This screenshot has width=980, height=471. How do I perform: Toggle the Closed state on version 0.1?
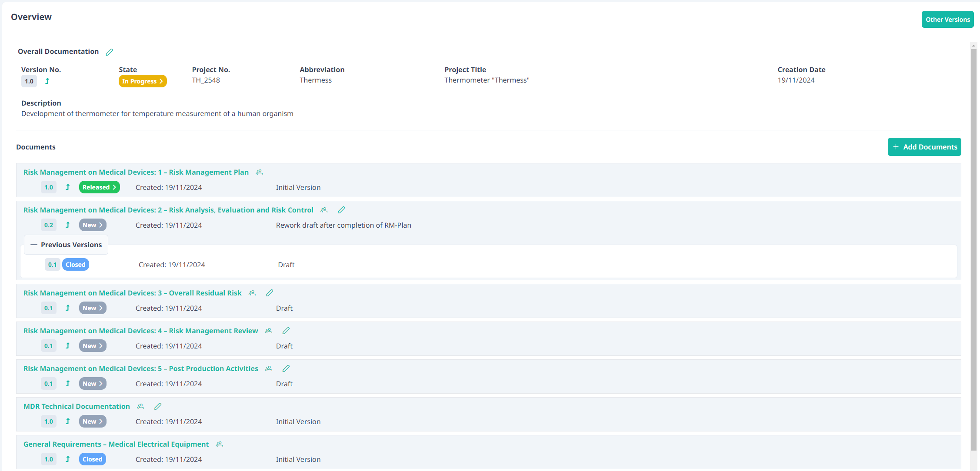tap(75, 264)
